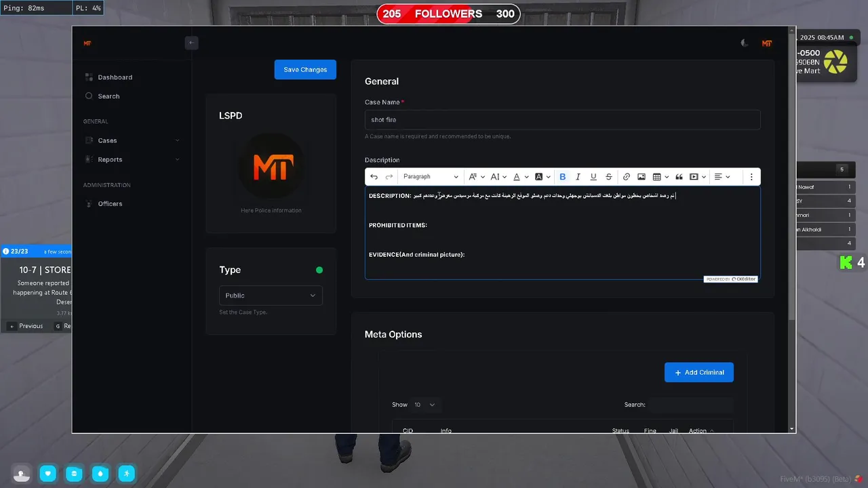Click the hunger burger HUD icon

coord(74,473)
